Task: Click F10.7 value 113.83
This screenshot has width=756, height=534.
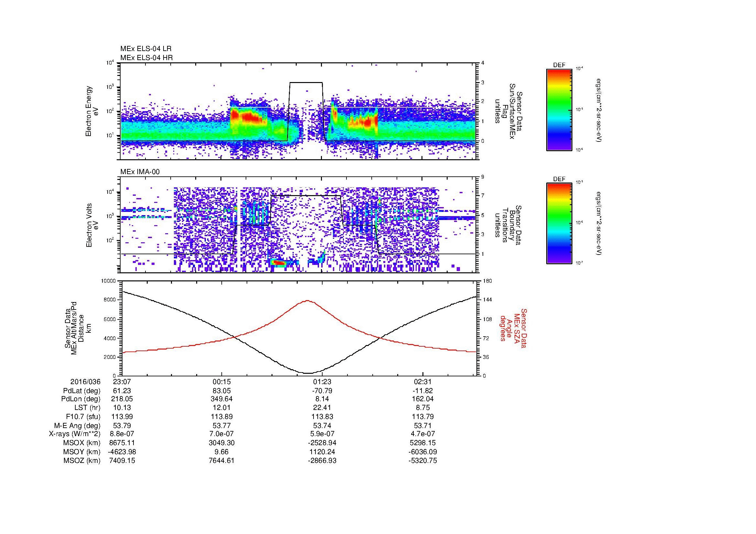Action: 322,416
